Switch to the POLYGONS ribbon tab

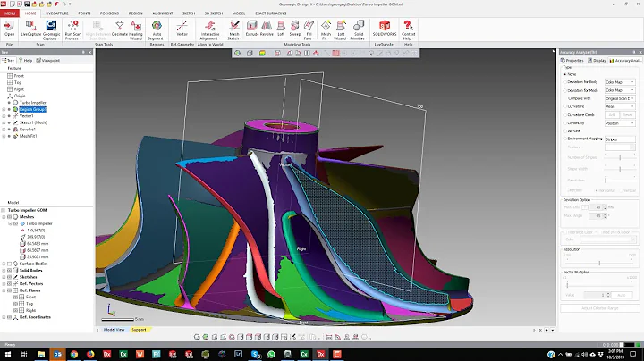(x=109, y=13)
